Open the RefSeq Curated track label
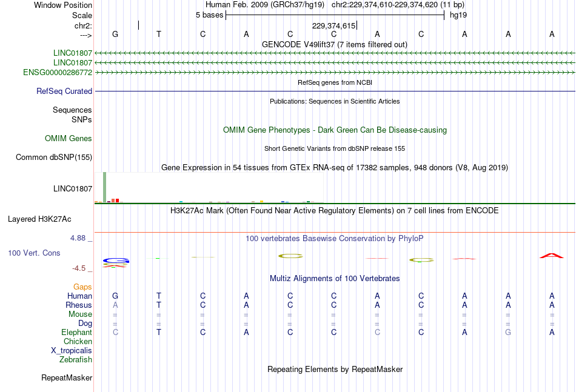 64,91
